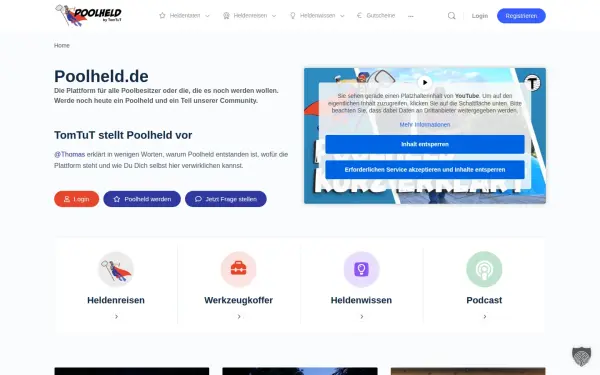
Task: Open the Heldenreisen menu item
Action: point(250,16)
